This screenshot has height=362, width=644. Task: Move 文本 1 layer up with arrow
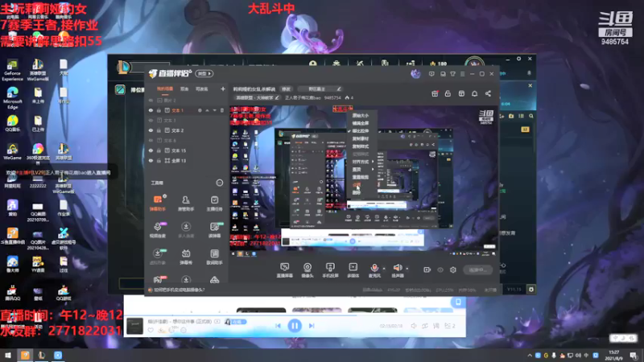pyautogui.click(x=207, y=110)
